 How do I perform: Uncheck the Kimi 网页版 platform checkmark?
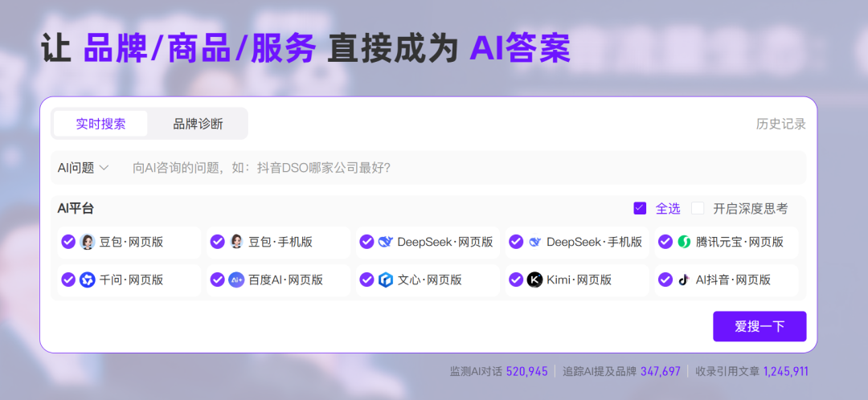coord(516,280)
